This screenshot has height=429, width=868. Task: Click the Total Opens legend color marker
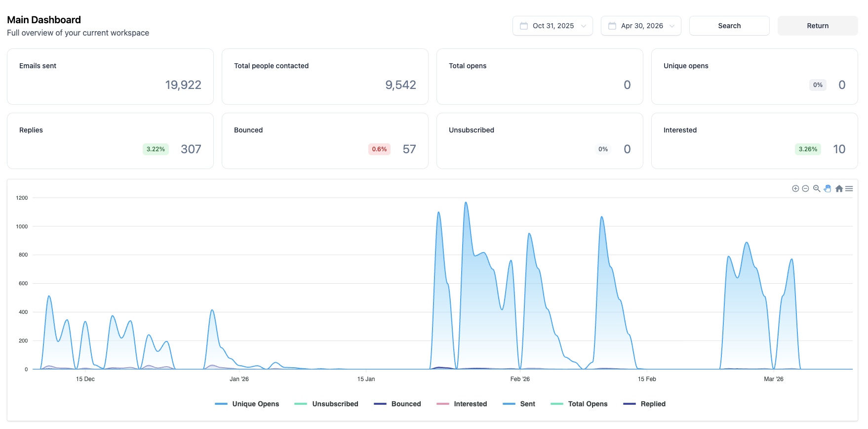point(557,404)
